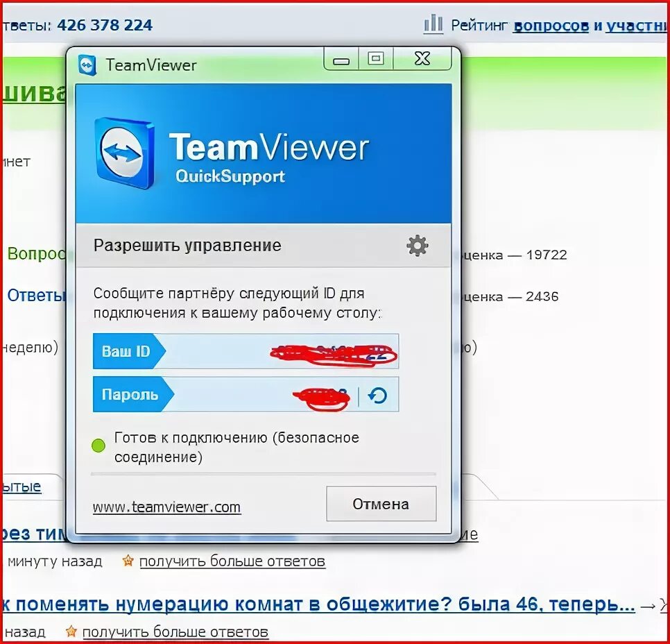Viewport: 670px width, 644px height.
Task: Click the partially hidden 'ытые' tab link
Action: point(22,486)
